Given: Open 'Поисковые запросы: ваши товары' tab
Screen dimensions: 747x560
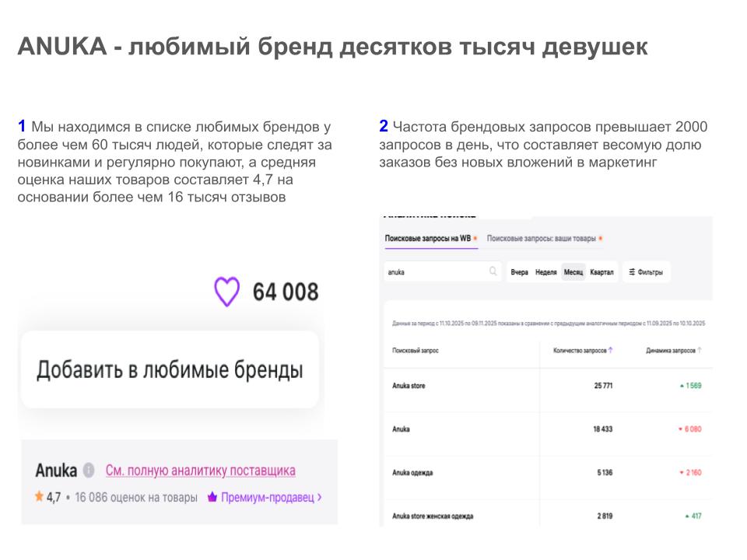Looking at the screenshot, I should click(542, 238).
